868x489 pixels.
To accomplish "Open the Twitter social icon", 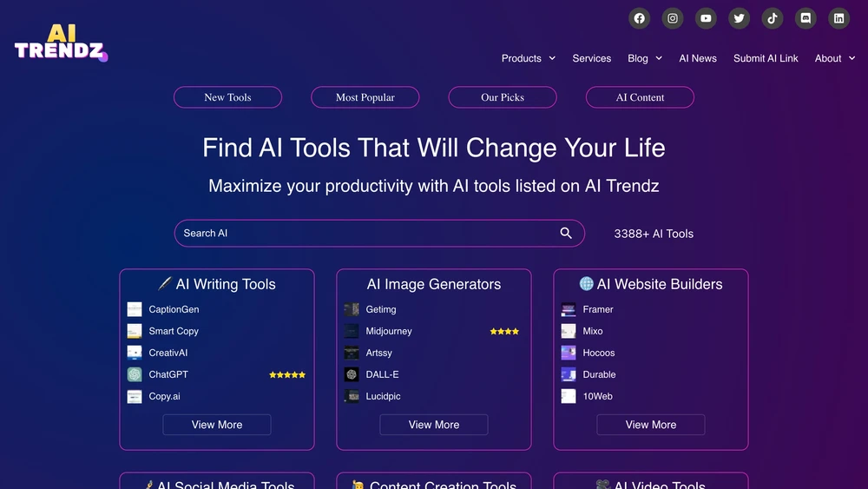I will tap(739, 18).
